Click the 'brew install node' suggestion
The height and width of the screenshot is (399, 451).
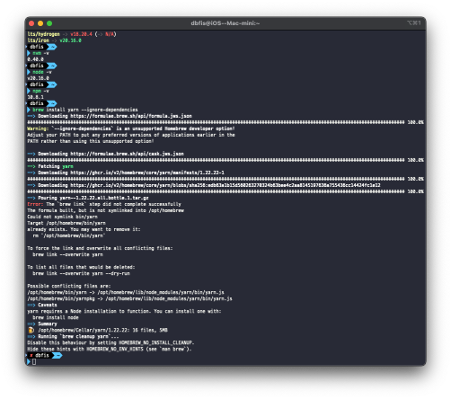coord(56,317)
